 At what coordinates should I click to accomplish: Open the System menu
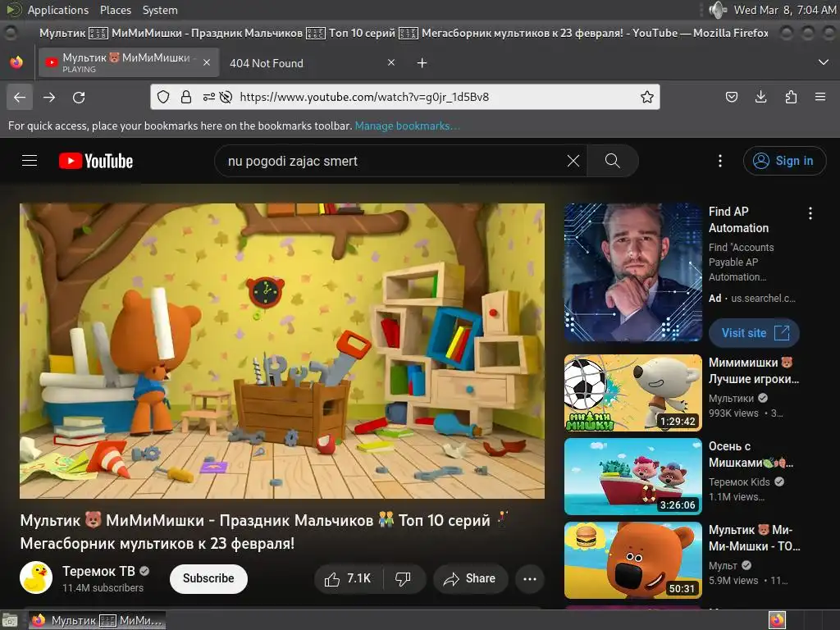(160, 10)
